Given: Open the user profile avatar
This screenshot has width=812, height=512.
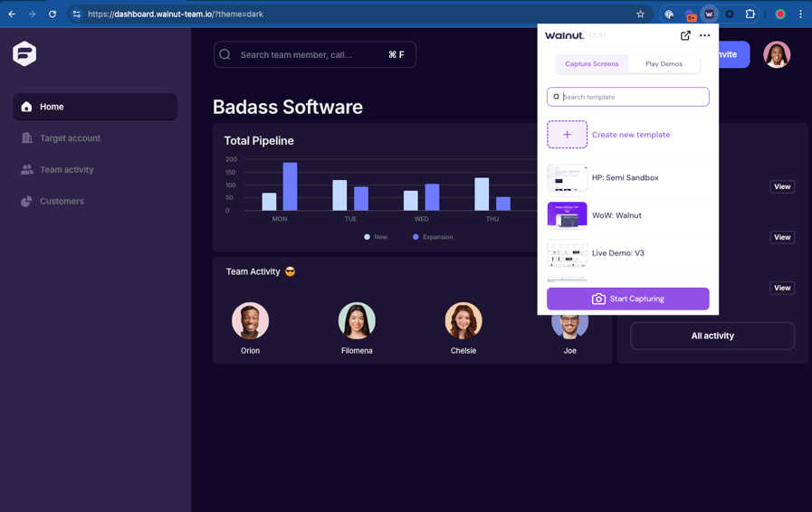Looking at the screenshot, I should point(777,54).
